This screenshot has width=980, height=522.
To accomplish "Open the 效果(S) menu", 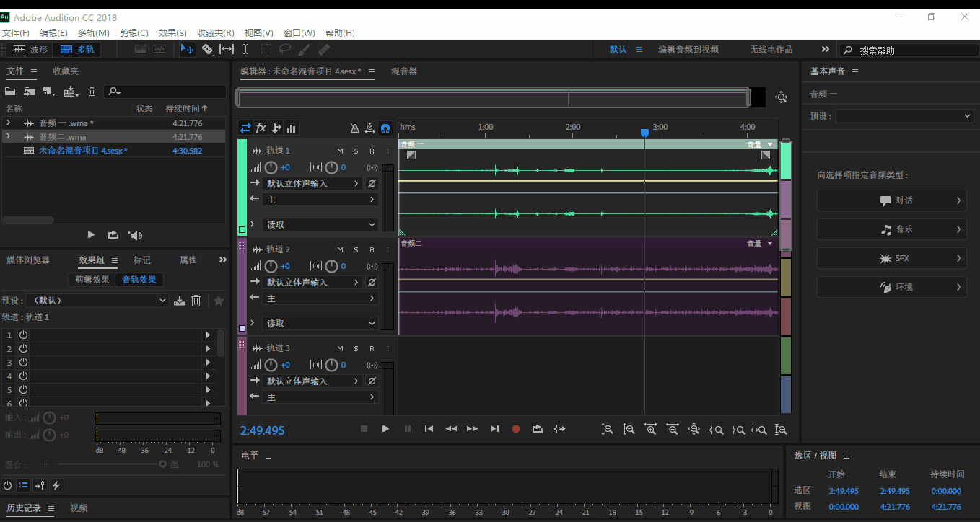I will 172,33.
